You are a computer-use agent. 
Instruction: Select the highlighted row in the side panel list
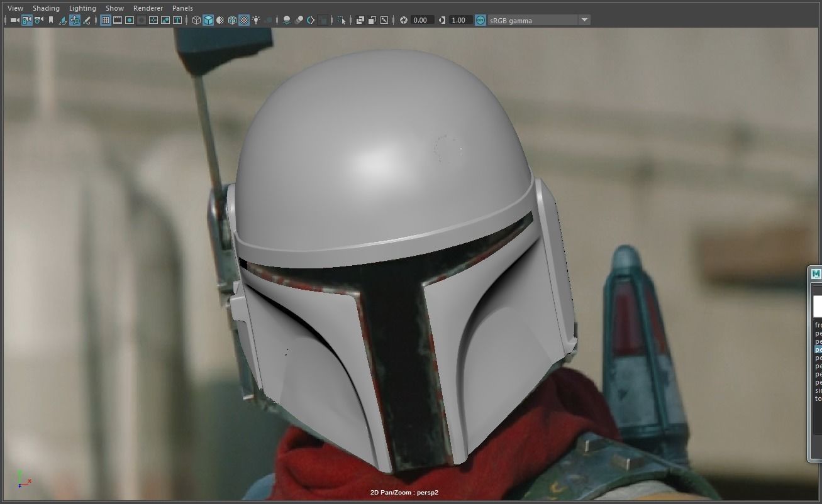tap(818, 349)
